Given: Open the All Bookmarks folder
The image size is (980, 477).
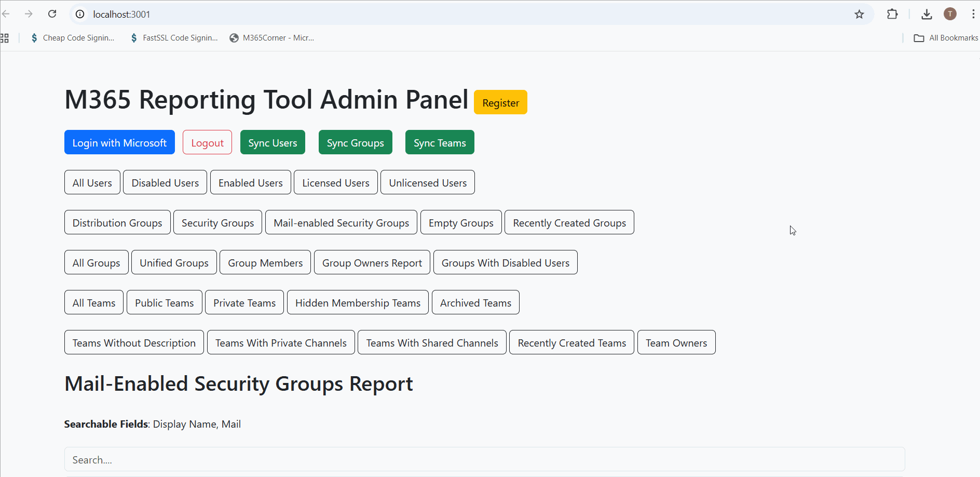Looking at the screenshot, I should tap(946, 38).
